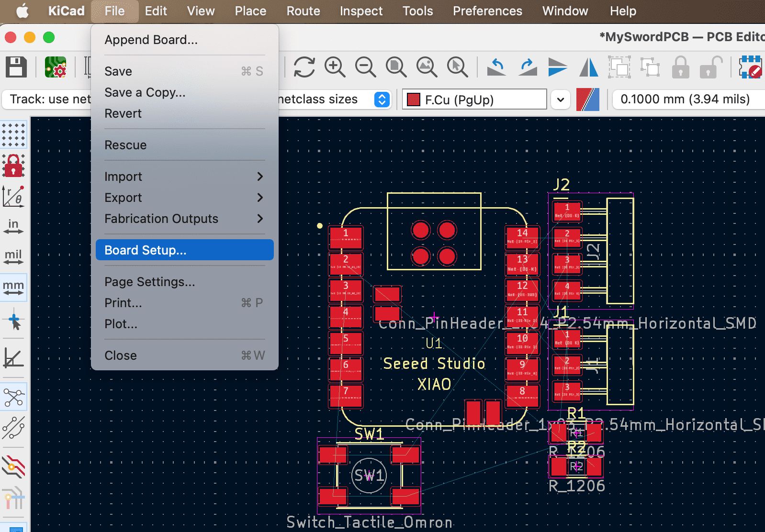Choose Print from the File menu
765x532 pixels.
[185, 303]
